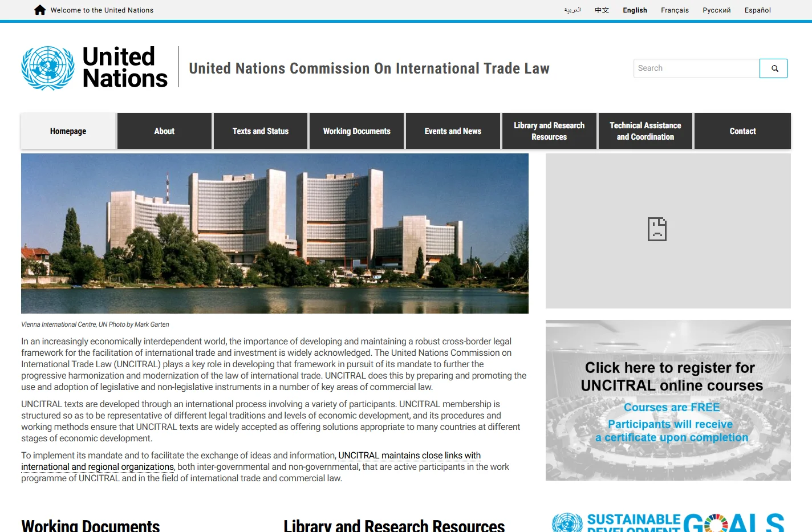Screen dimensions: 812x532
Task: Select English language option
Action: pyautogui.click(x=635, y=10)
